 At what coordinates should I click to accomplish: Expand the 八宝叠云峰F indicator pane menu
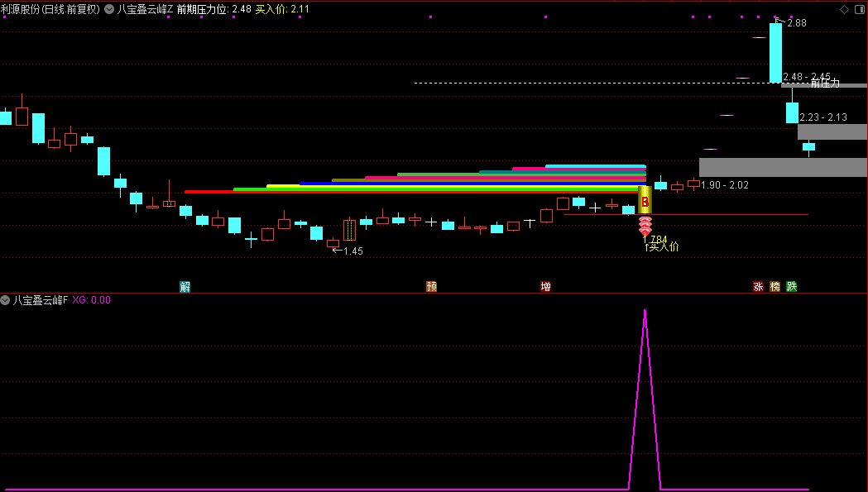click(5, 300)
